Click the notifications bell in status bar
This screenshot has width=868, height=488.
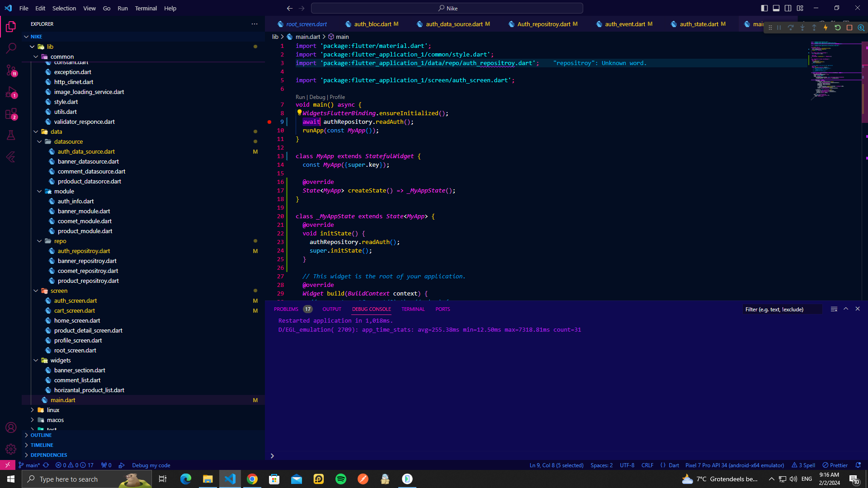click(x=858, y=465)
